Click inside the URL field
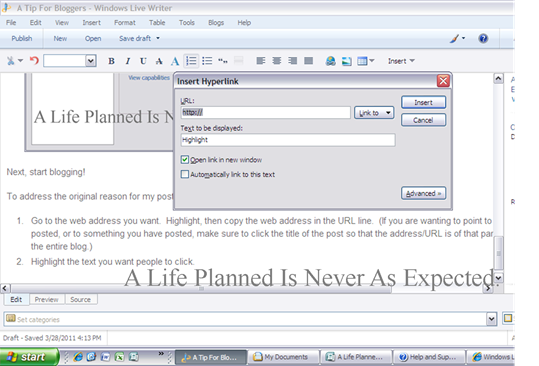 click(x=265, y=112)
